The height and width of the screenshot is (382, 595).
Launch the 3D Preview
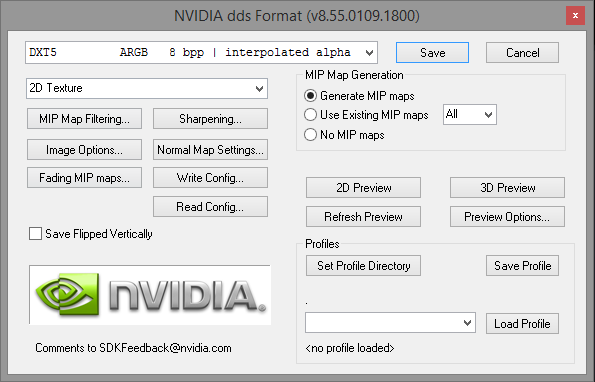(x=507, y=187)
